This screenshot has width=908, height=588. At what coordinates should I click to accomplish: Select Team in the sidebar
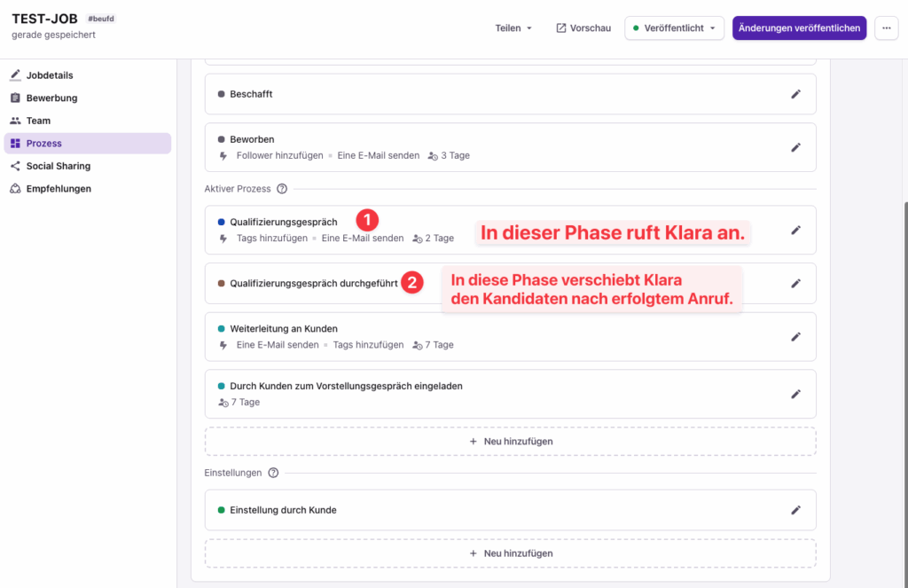point(38,121)
